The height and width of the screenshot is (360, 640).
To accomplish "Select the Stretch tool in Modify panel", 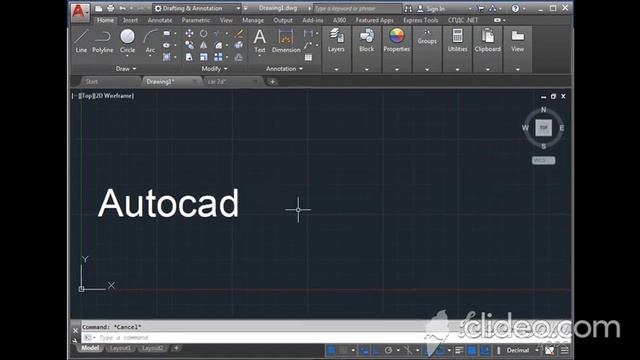I will point(189,57).
